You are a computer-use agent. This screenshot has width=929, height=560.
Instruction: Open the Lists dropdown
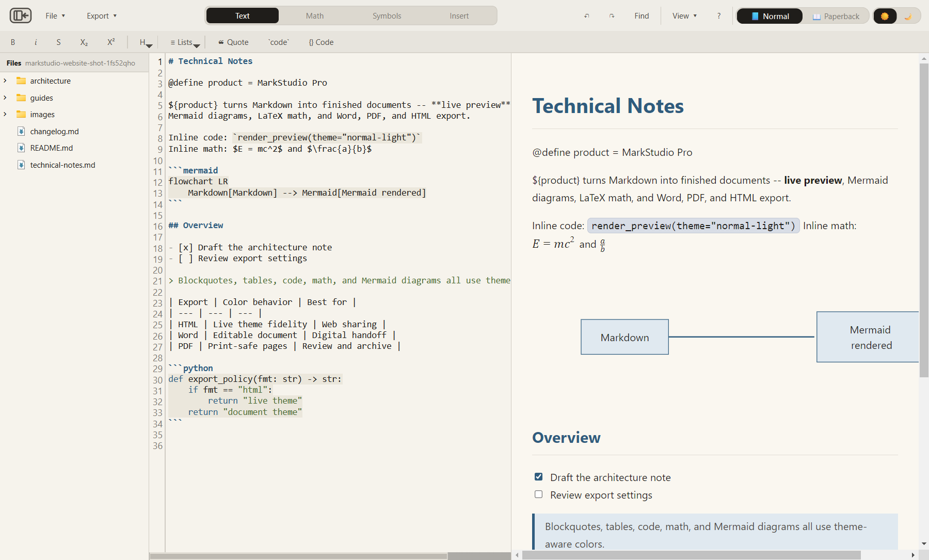tap(185, 42)
